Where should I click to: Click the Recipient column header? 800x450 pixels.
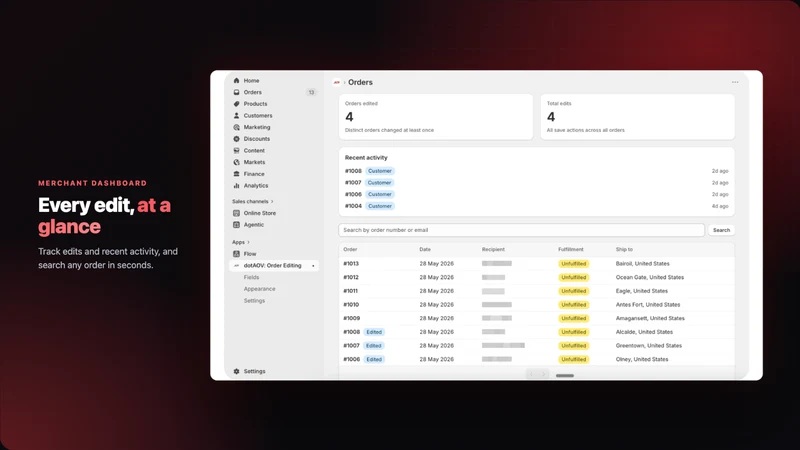(493, 249)
